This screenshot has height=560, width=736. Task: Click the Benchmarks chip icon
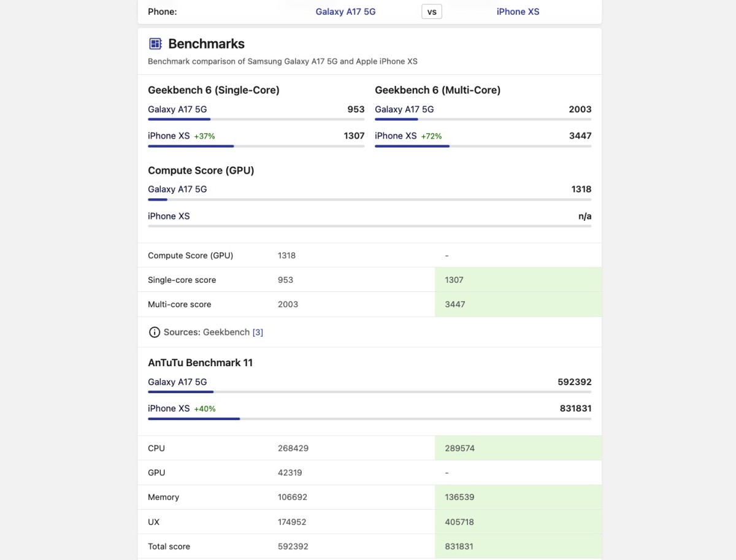pos(155,44)
